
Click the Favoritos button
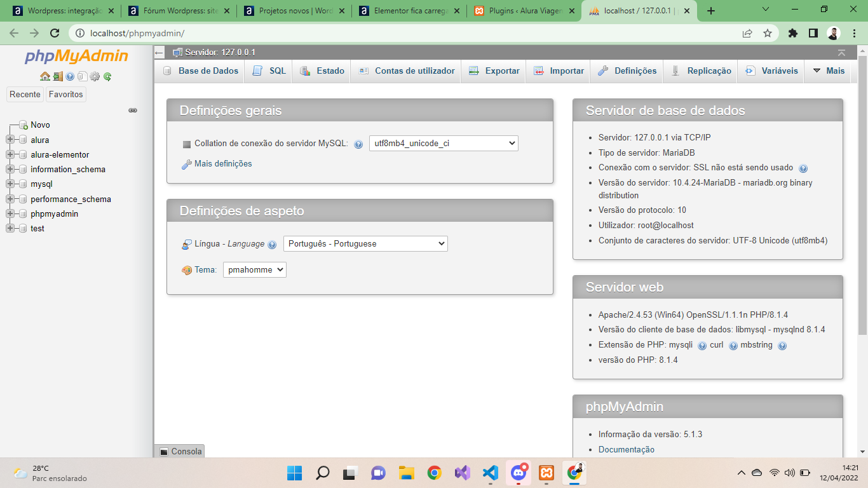[66, 94]
